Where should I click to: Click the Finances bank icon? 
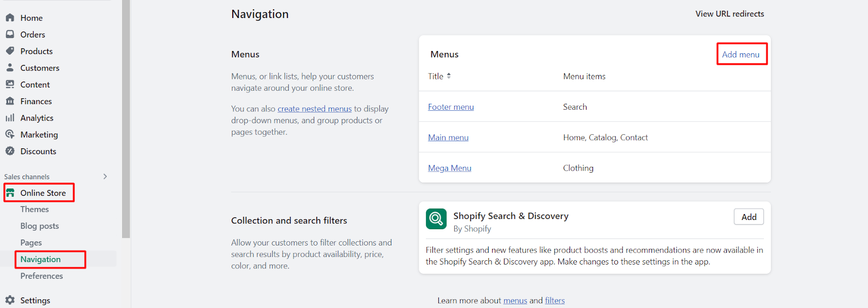[x=10, y=101]
